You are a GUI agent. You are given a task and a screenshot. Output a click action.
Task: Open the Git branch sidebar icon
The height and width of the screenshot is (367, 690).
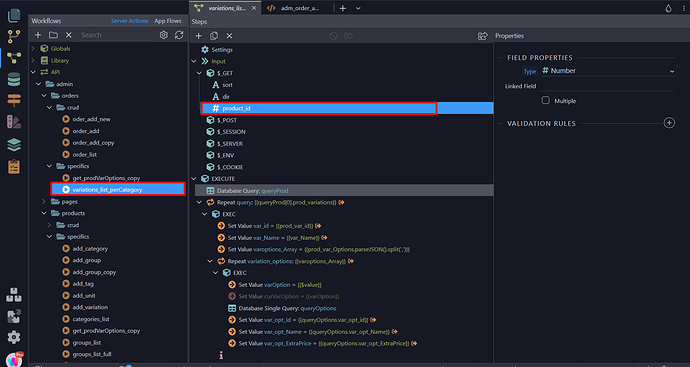click(x=14, y=37)
